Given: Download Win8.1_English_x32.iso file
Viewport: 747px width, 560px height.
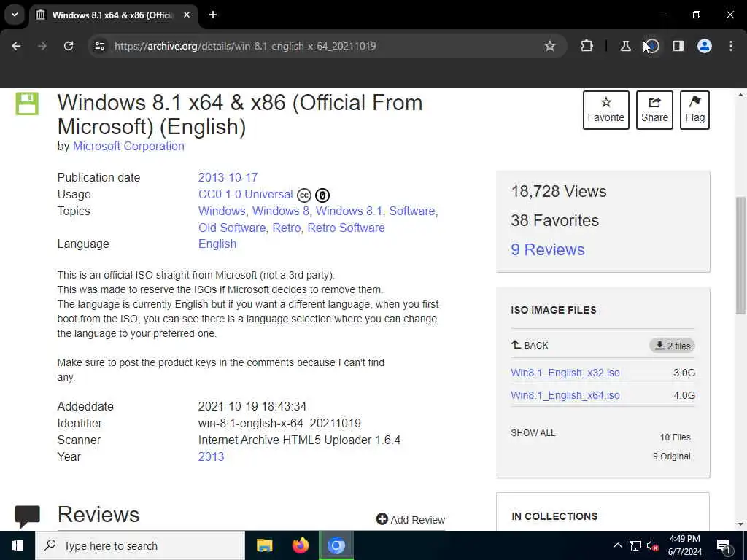Looking at the screenshot, I should (x=565, y=373).
